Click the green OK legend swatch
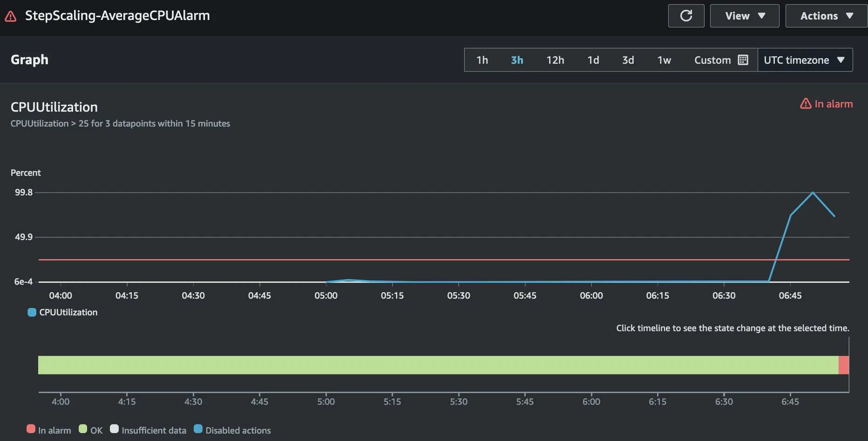 pyautogui.click(x=83, y=429)
